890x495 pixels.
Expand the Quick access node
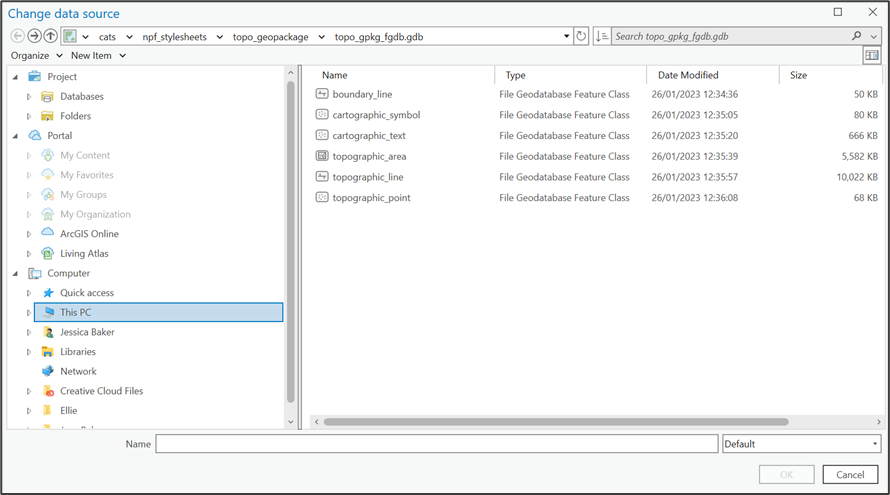(x=28, y=293)
